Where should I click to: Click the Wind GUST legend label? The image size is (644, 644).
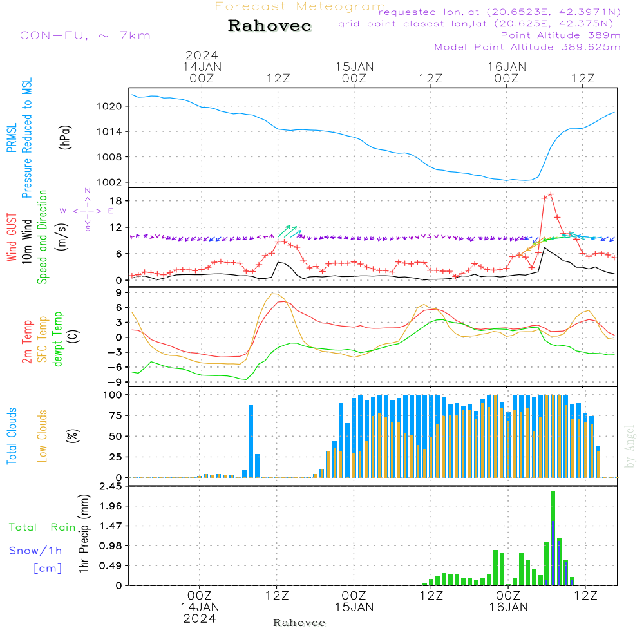coord(12,237)
